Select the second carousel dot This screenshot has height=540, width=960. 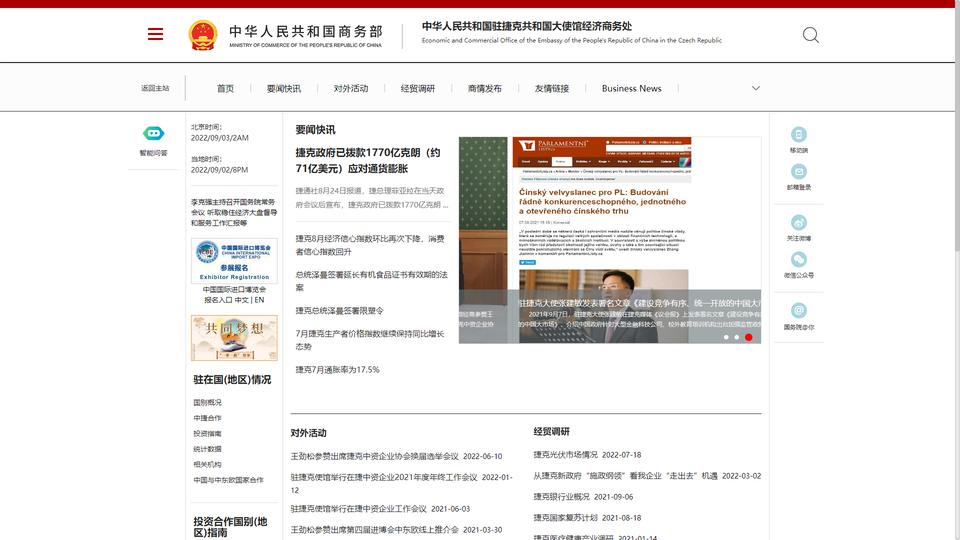coord(737,337)
